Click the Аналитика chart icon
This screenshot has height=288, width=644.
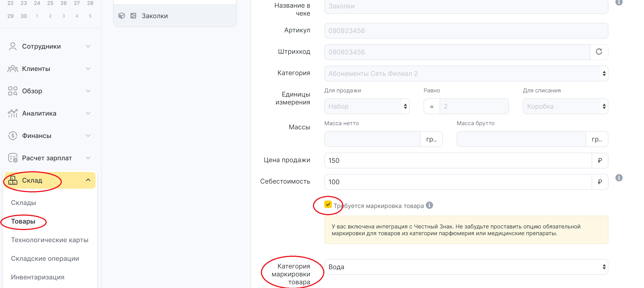coord(13,113)
